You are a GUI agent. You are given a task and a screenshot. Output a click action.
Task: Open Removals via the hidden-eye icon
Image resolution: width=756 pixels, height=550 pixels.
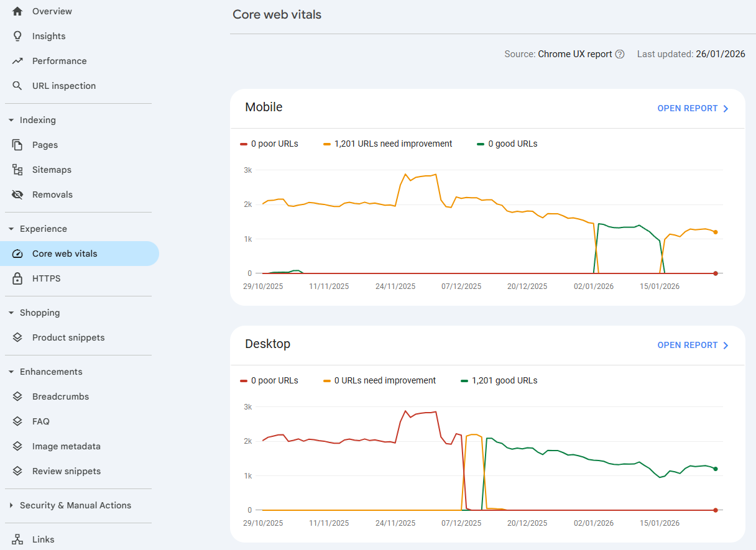tap(17, 194)
